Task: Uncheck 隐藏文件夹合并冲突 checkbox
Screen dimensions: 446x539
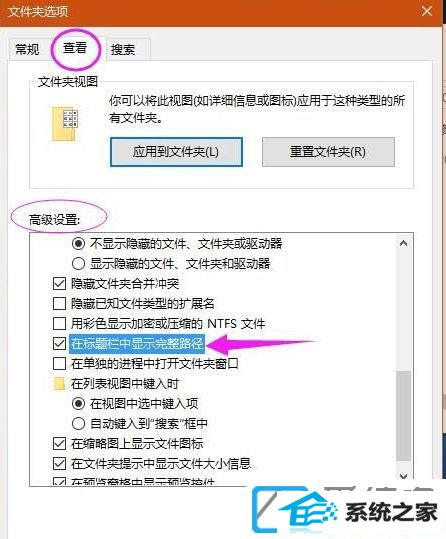Action: (x=59, y=284)
